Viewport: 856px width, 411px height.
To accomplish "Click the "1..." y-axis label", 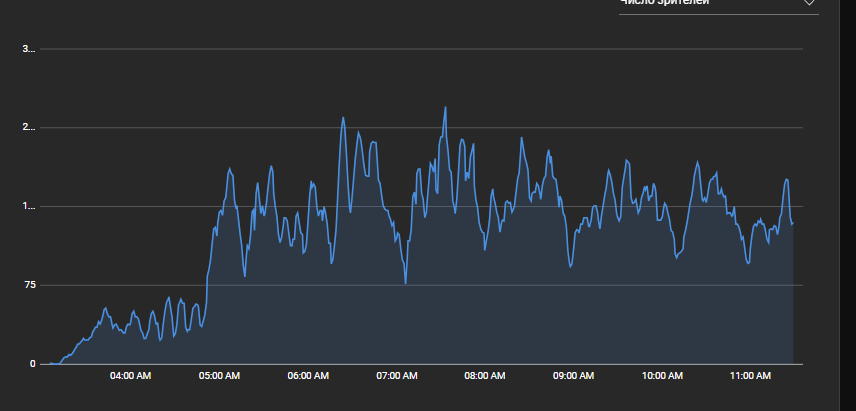I will coord(29,207).
